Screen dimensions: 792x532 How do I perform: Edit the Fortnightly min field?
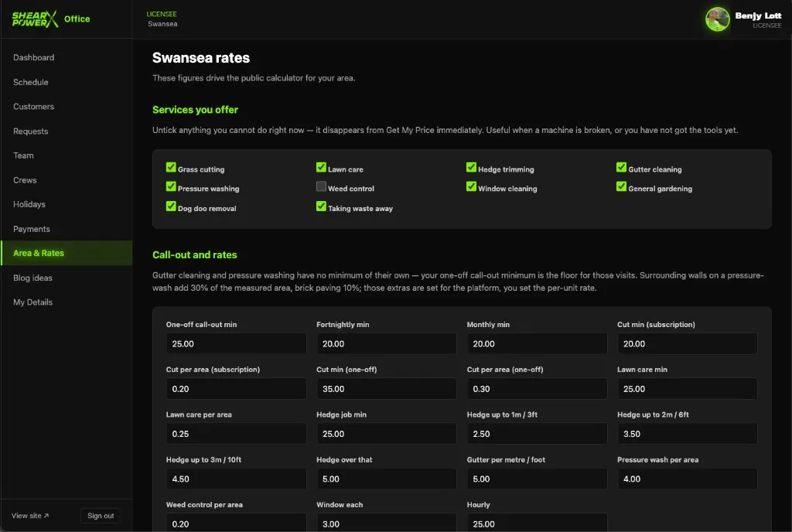pos(387,344)
